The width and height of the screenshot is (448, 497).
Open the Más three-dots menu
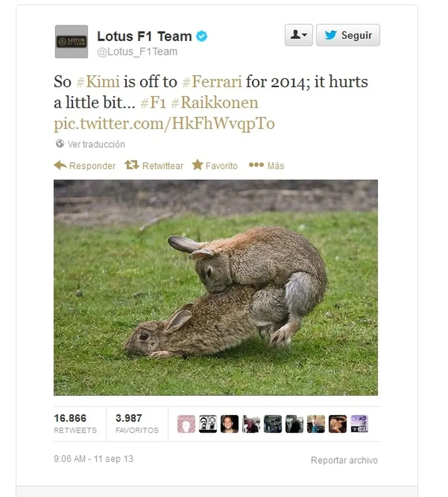click(256, 165)
